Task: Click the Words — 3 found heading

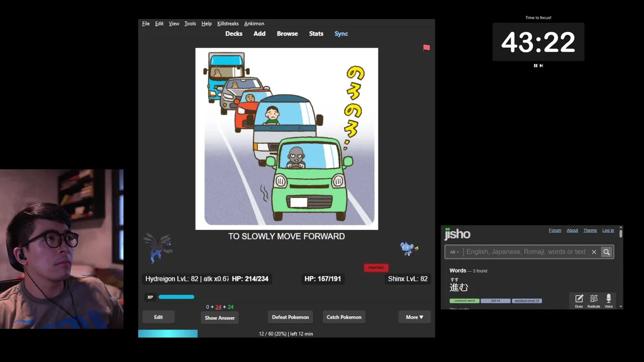Action: point(468,270)
